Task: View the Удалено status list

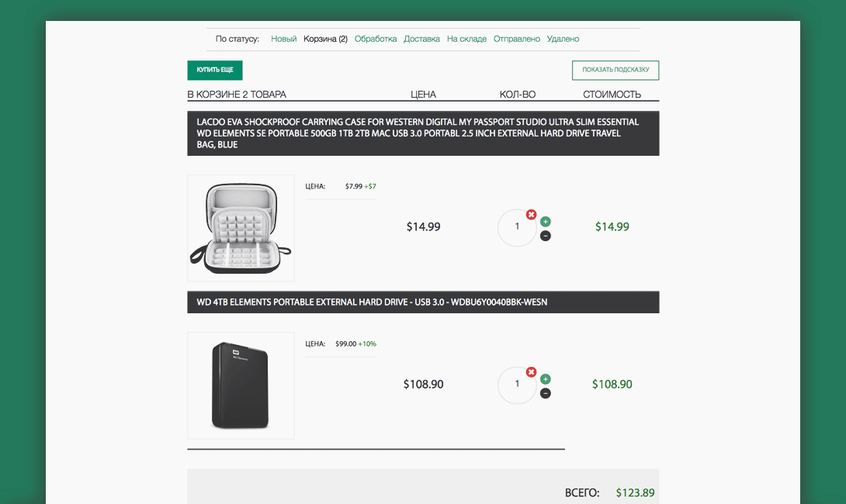Action: [x=563, y=39]
